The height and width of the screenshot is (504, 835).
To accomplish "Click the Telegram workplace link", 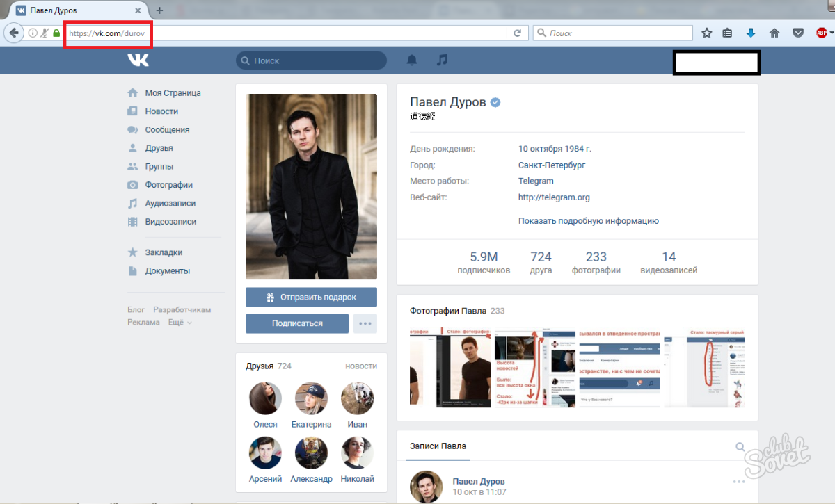I will pyautogui.click(x=536, y=181).
